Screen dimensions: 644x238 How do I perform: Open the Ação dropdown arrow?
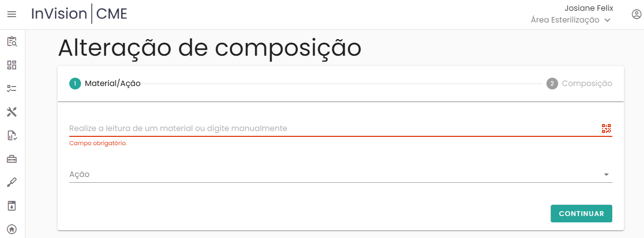pos(606,174)
